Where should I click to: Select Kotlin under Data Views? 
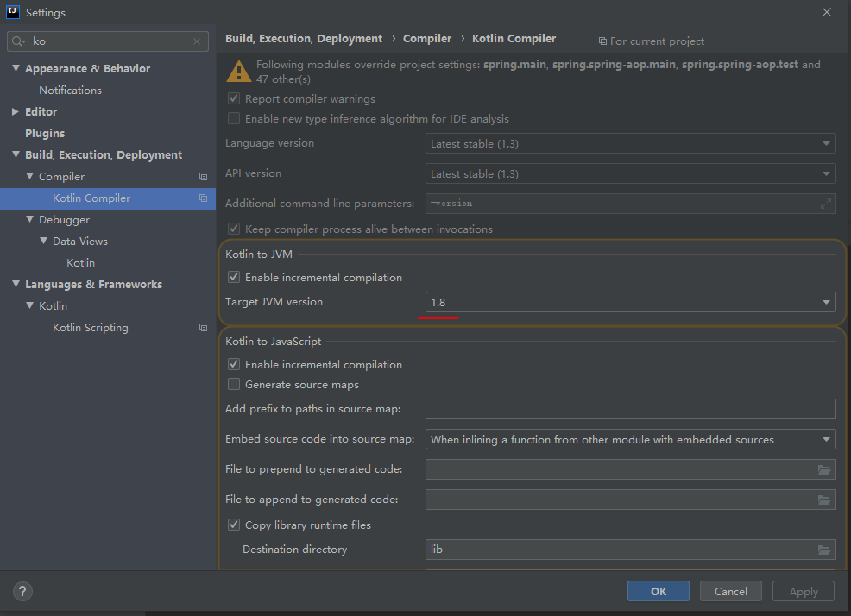80,262
